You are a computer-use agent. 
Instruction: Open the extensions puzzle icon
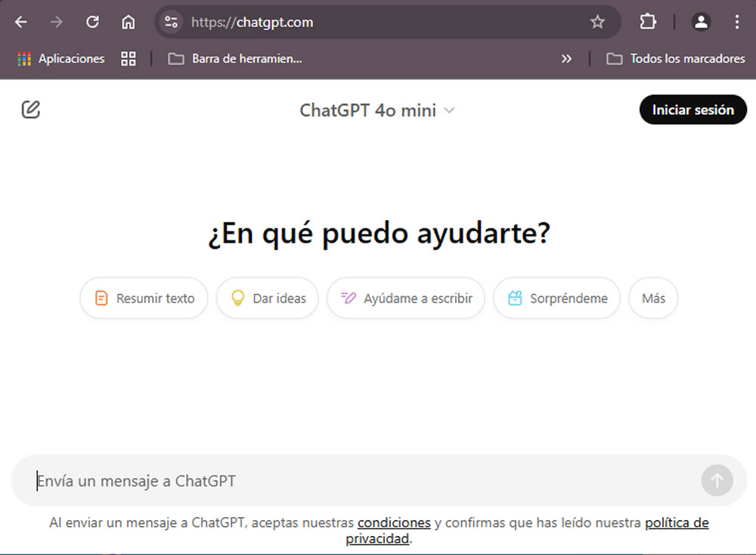(x=648, y=22)
